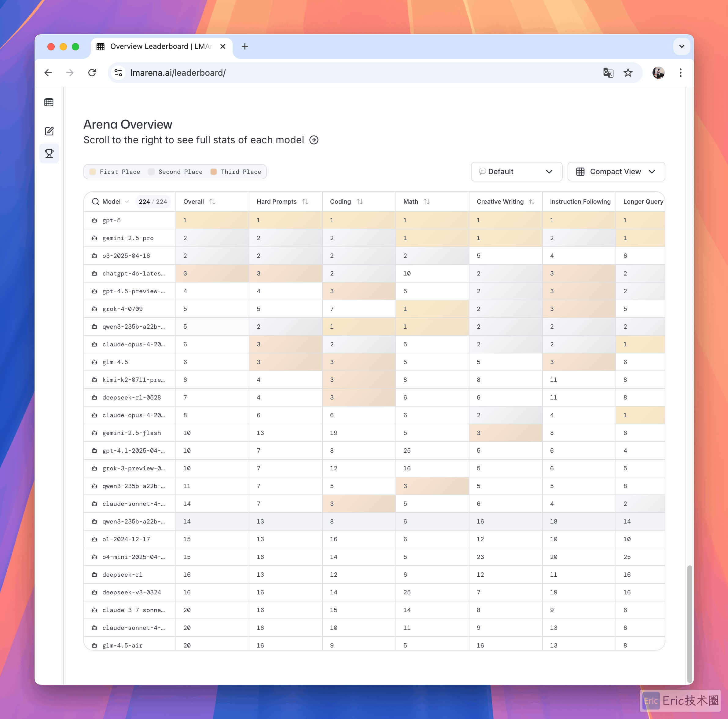Screen dimensions: 728x719
Task: Open the Google Translate icon
Action: tap(608, 73)
